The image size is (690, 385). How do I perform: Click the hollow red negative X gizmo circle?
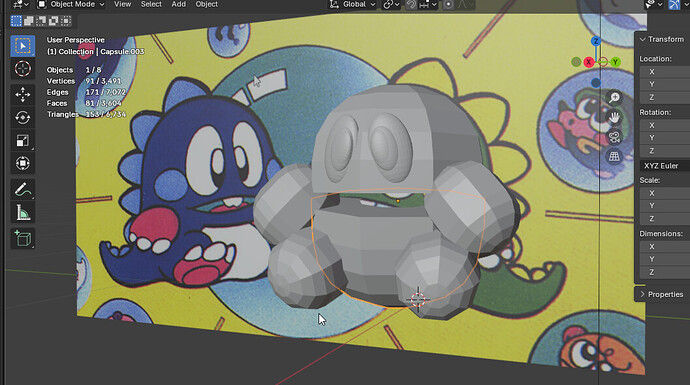(603, 62)
